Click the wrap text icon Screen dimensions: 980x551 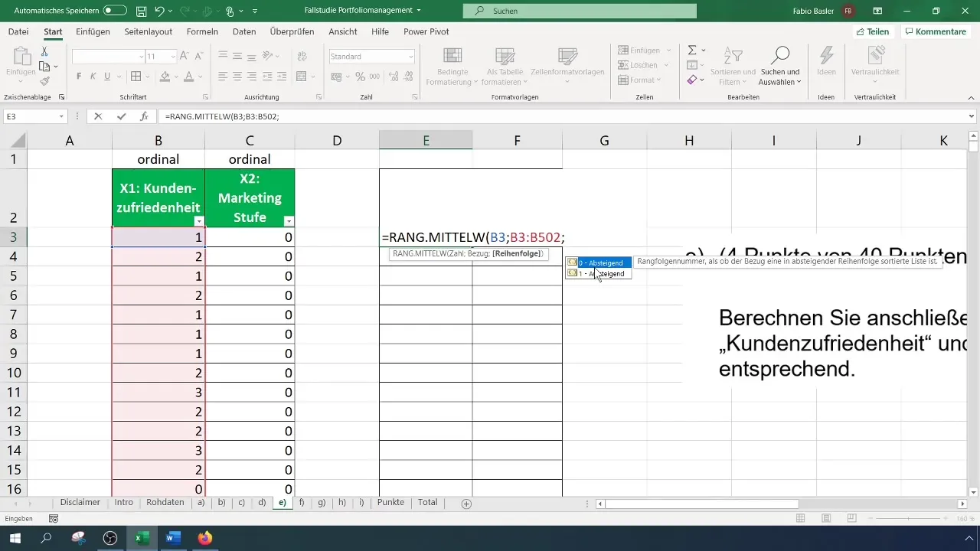click(302, 57)
